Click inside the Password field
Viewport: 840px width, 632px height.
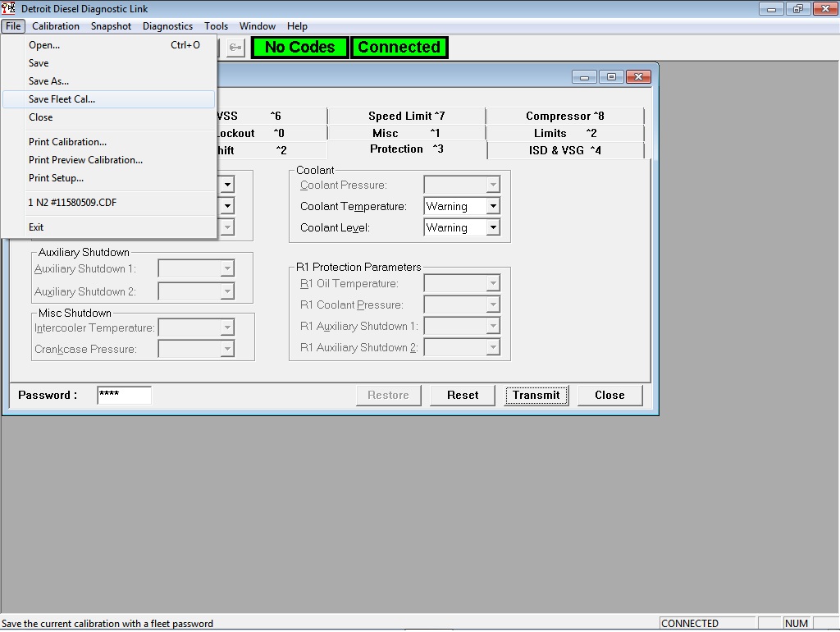click(x=123, y=395)
